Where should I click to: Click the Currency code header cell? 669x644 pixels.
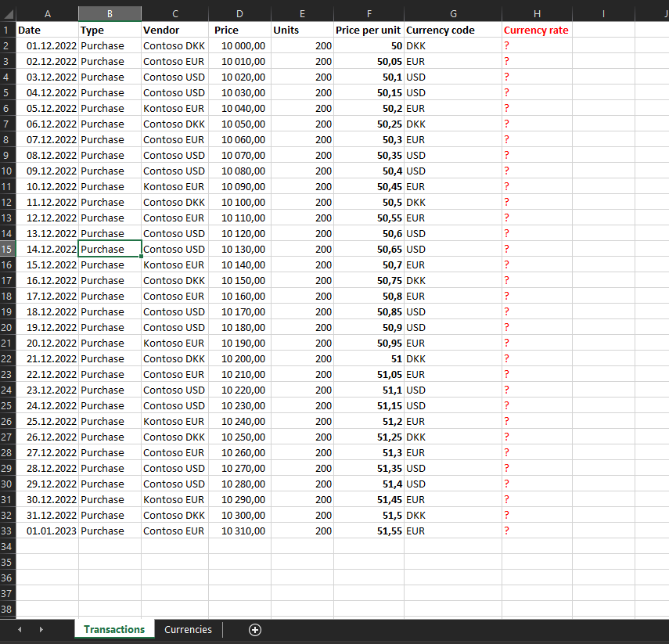pyautogui.click(x=453, y=30)
